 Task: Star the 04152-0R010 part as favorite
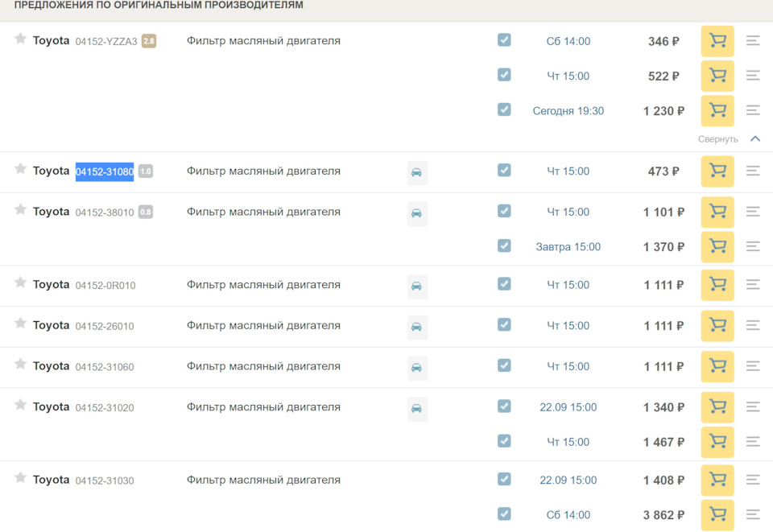20,282
